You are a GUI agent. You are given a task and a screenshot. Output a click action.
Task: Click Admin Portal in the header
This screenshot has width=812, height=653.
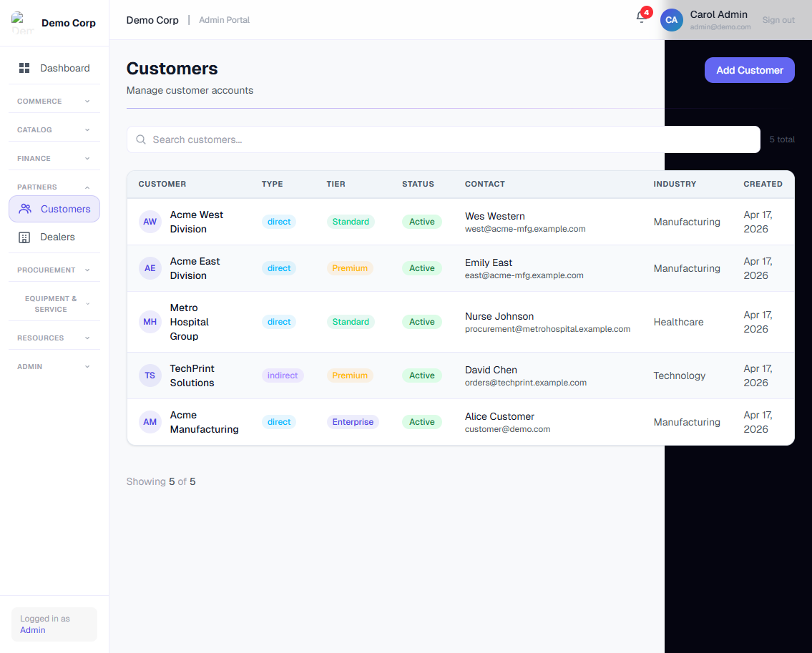point(224,20)
